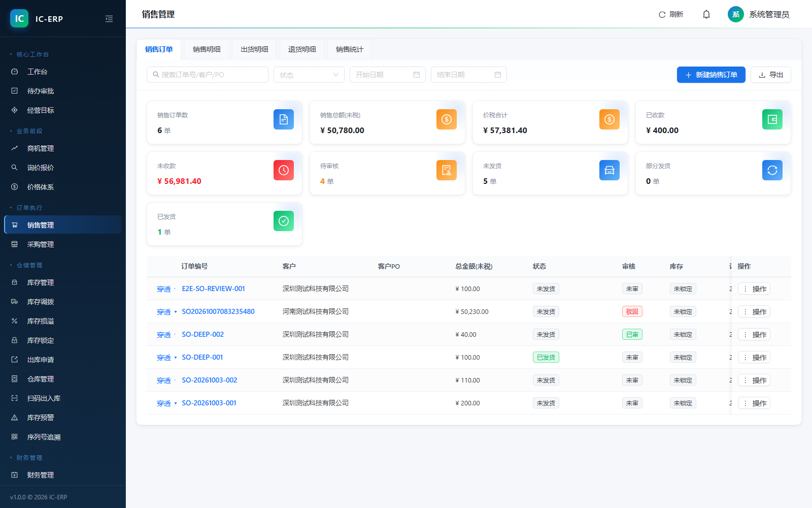Select the 结束日期 date field

pyautogui.click(x=469, y=75)
